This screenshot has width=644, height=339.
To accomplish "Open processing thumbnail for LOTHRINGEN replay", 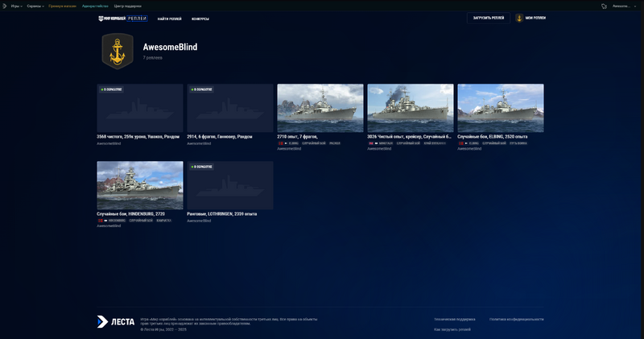I will click(x=230, y=185).
